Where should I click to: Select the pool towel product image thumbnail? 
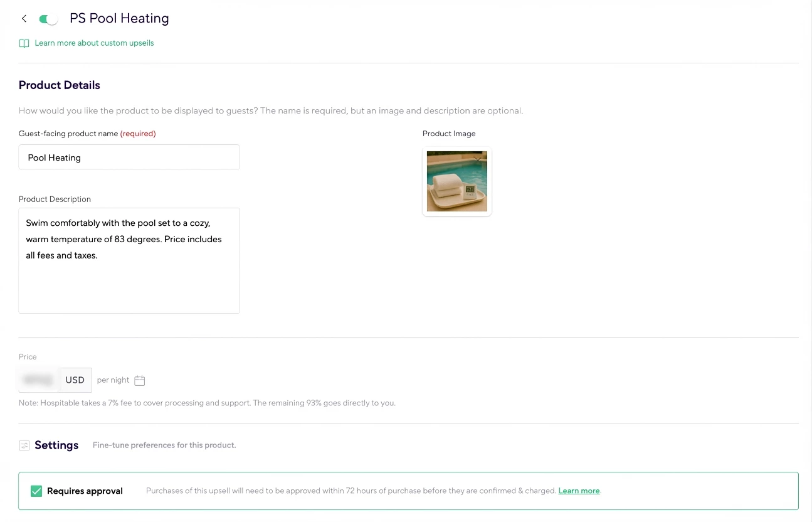tap(457, 181)
